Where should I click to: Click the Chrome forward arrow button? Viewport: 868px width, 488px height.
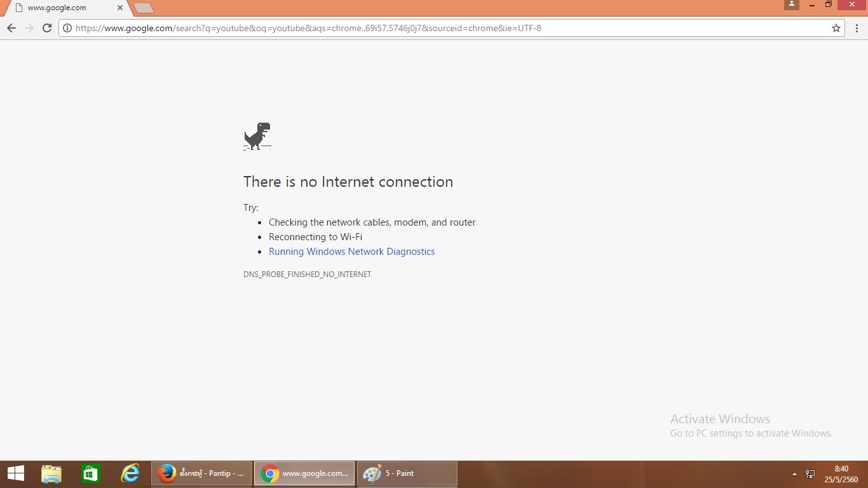[29, 28]
